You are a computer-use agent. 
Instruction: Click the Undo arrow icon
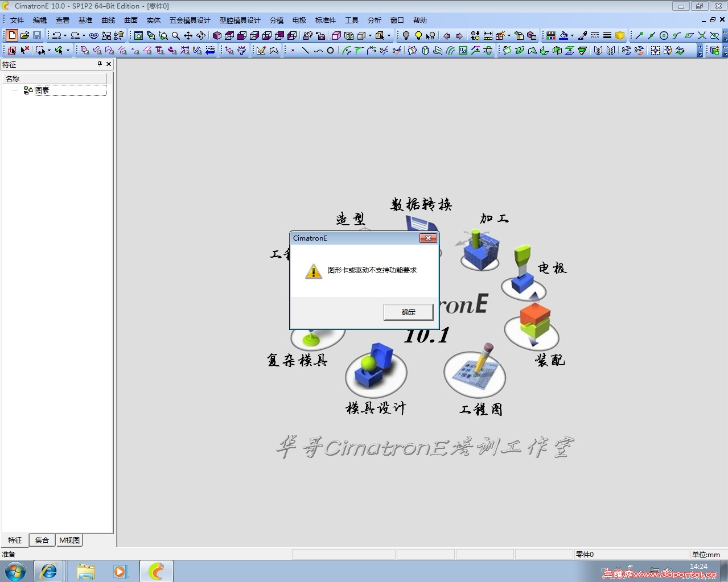click(x=56, y=35)
